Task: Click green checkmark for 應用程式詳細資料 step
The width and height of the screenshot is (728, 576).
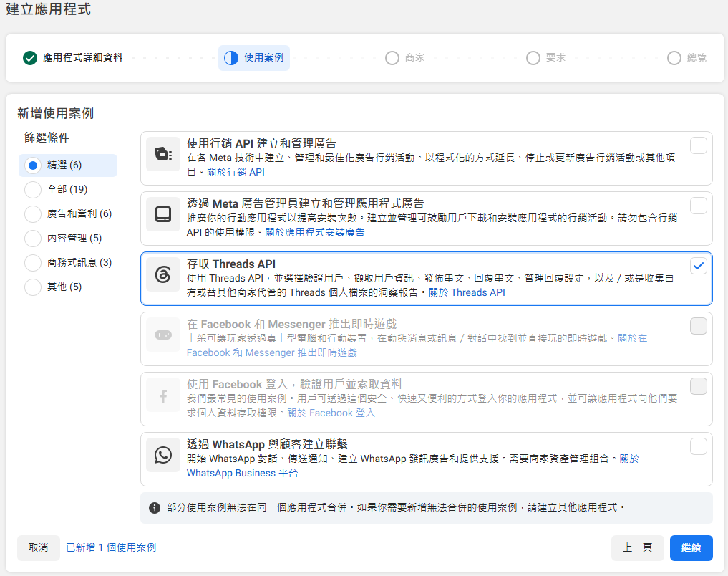Action: 30,58
